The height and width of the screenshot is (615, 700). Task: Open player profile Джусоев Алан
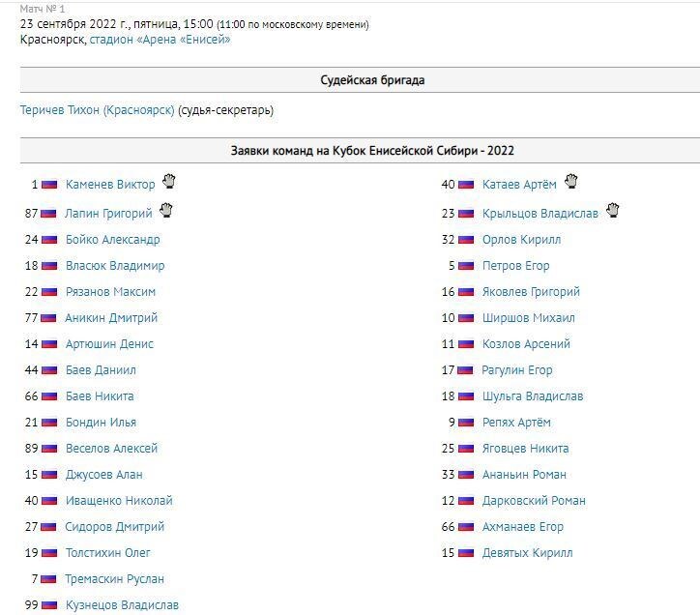click(x=104, y=475)
